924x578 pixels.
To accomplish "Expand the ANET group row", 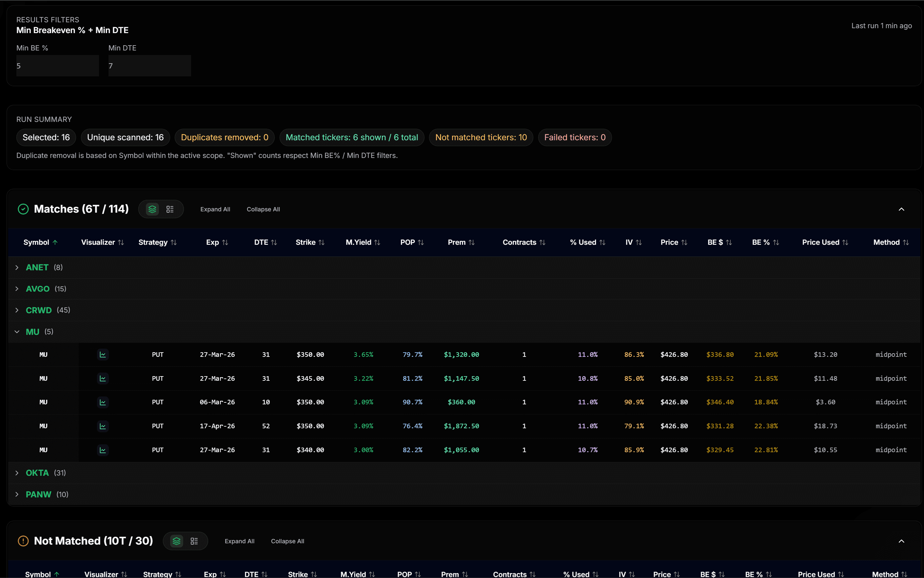I will pos(464,267).
